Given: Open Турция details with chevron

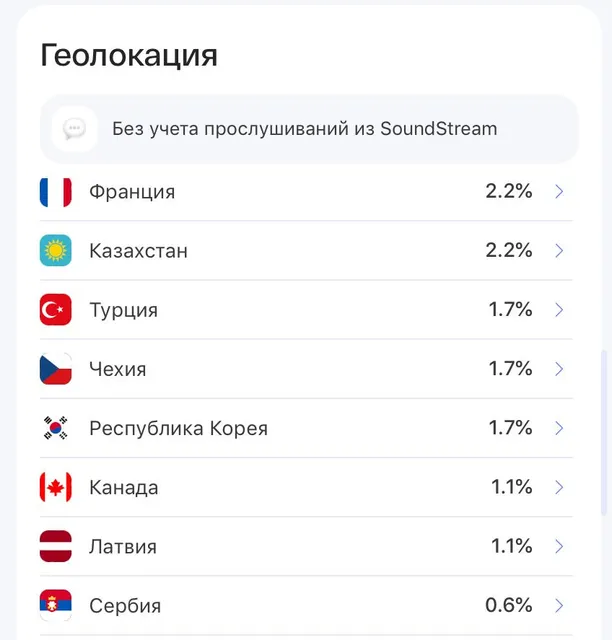Looking at the screenshot, I should tap(559, 310).
